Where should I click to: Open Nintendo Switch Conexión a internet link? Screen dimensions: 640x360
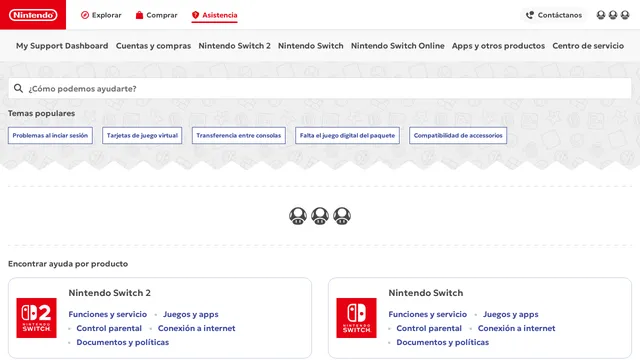tap(517, 328)
